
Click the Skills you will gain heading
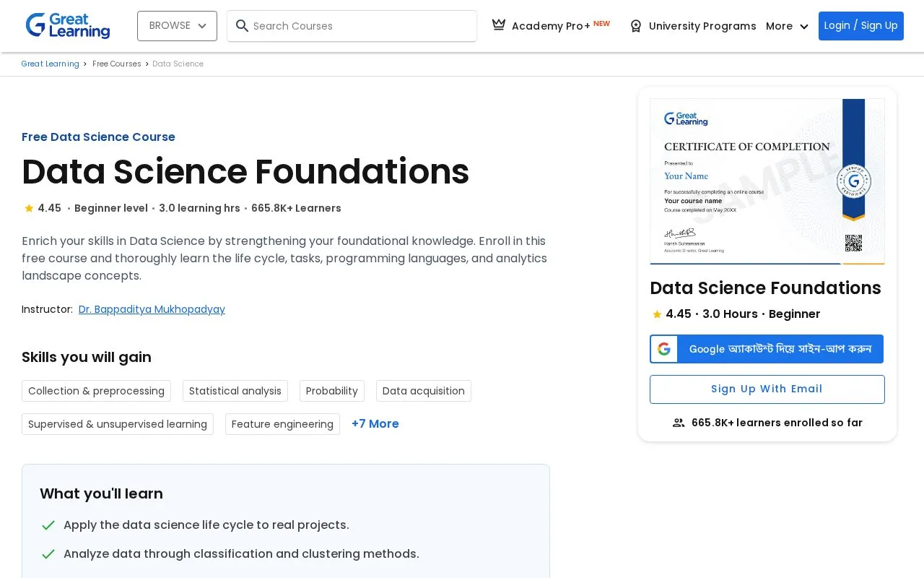(x=87, y=357)
